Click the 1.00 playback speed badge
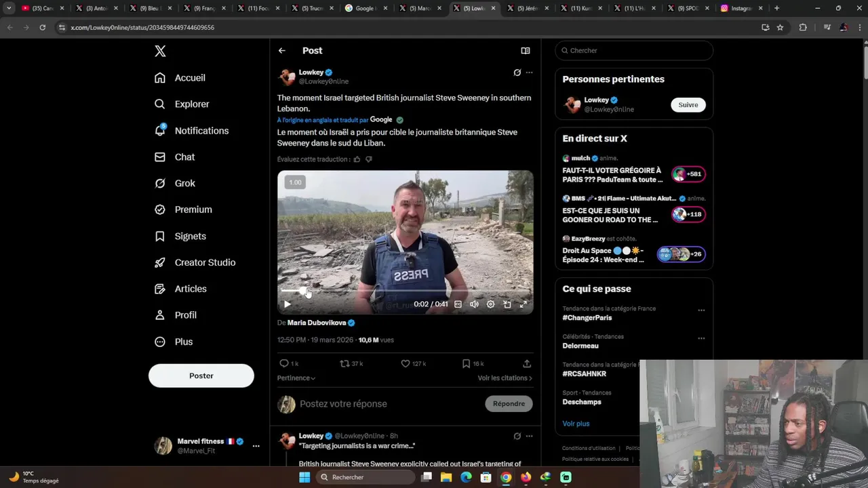868x488 pixels. click(x=295, y=182)
